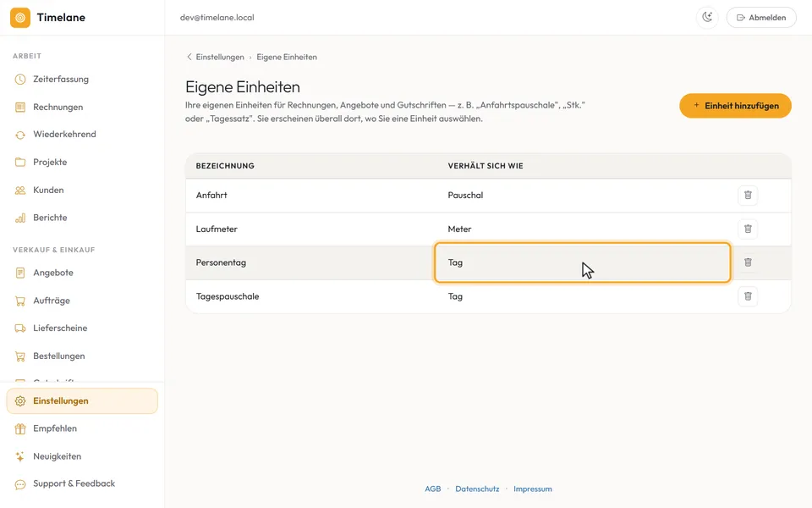812x508 pixels.
Task: Click the Abmelden logout button
Action: click(761, 18)
